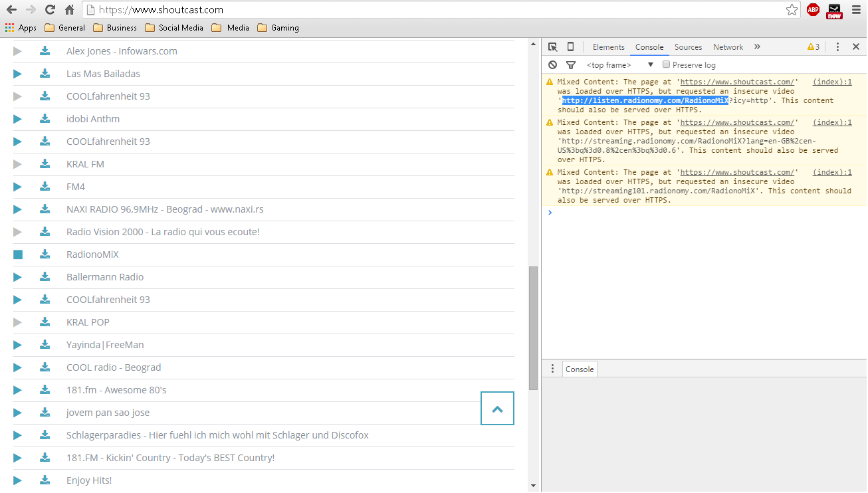
Task: Stop the playing RadionoMiX station
Action: pyautogui.click(x=18, y=254)
